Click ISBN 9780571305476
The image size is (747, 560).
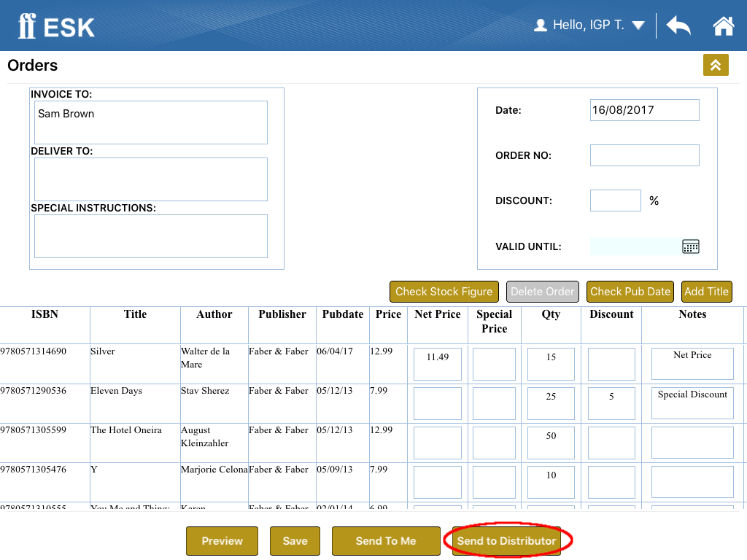34,470
